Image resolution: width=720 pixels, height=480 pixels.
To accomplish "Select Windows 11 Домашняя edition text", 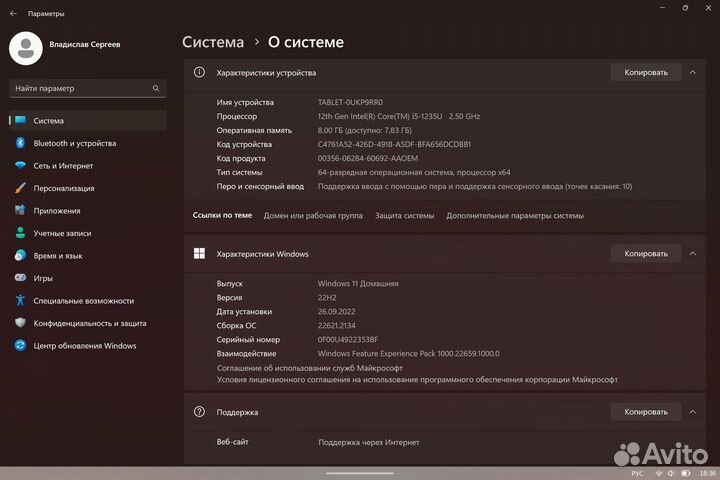I will (x=358, y=283).
